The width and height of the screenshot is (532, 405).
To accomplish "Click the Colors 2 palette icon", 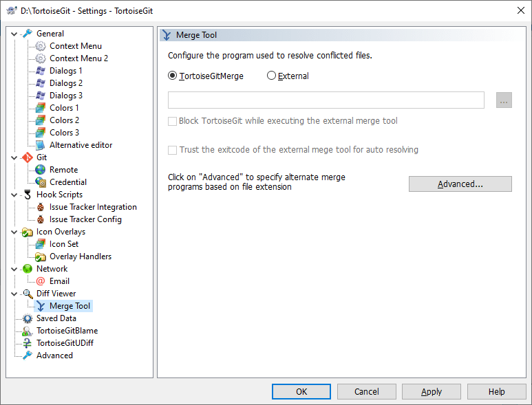I will coord(41,120).
